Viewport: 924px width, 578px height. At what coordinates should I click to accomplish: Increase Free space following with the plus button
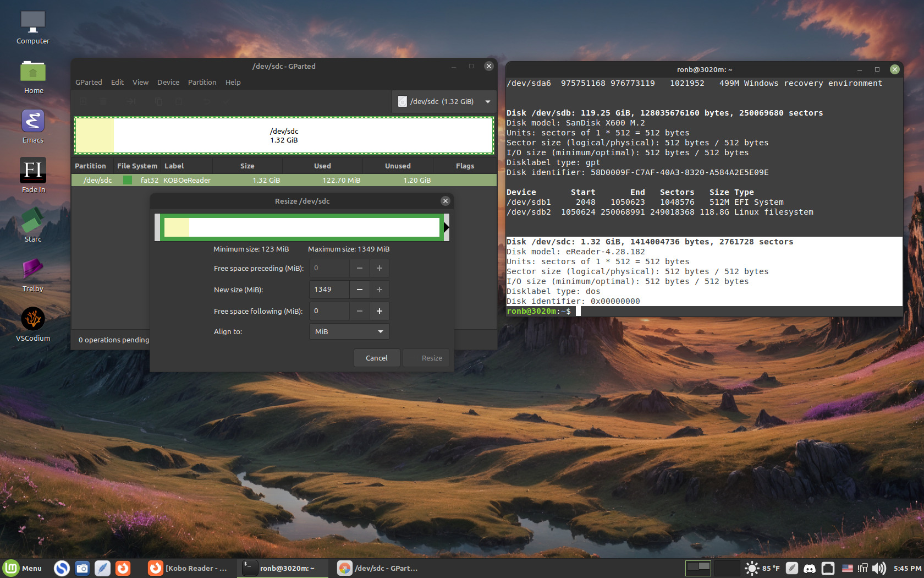pyautogui.click(x=380, y=311)
